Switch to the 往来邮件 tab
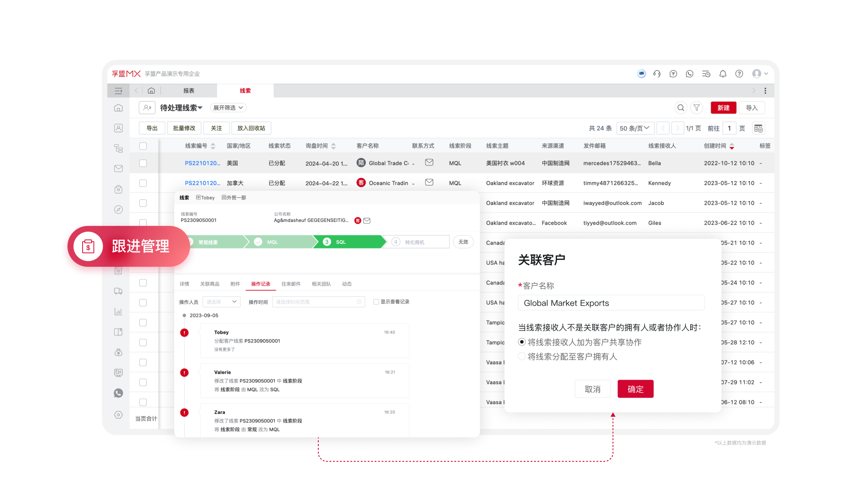The height and width of the screenshot is (503, 868). pyautogui.click(x=291, y=284)
